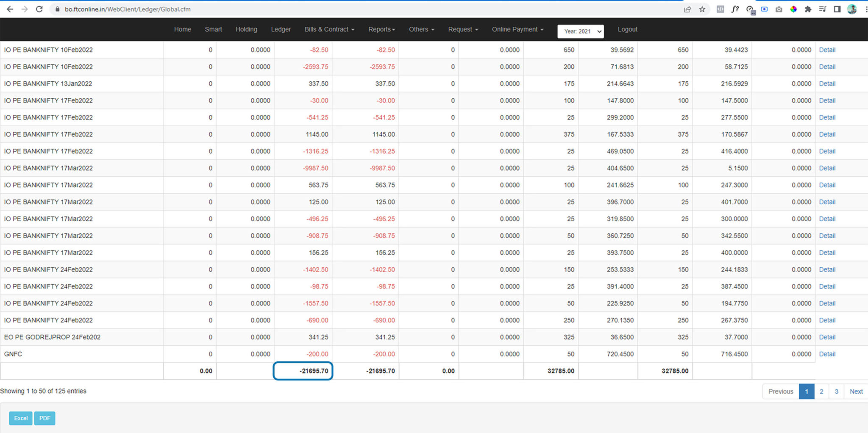The height and width of the screenshot is (433, 868).
Task: Click the camera screenshot extension icon
Action: 779,9
